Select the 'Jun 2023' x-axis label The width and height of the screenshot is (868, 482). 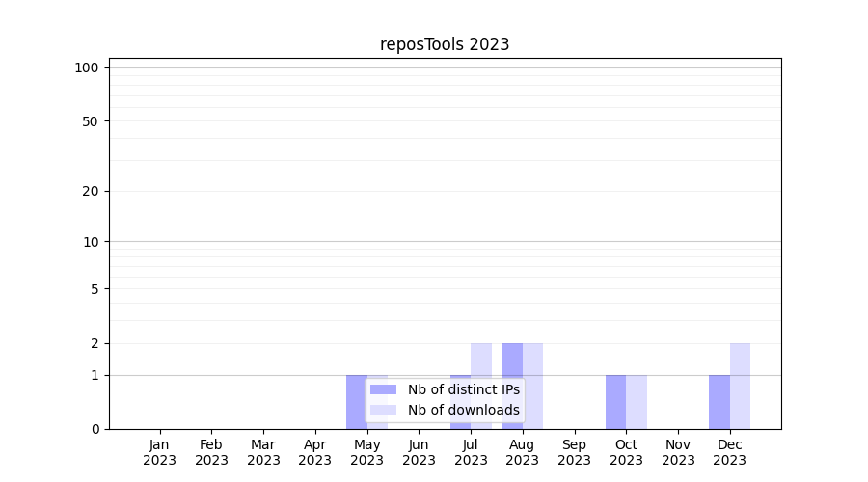(x=419, y=452)
